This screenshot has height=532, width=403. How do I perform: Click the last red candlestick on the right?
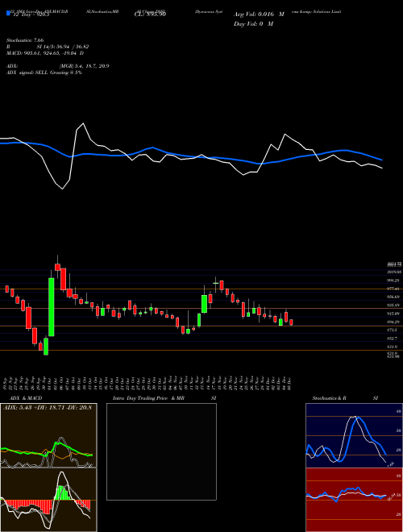[x=291, y=322]
